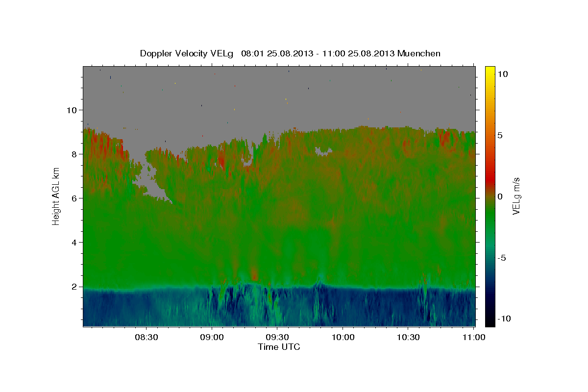Click the plot title text 'Doppler Velocity VELg'
Image resolution: width=588 pixels, height=392 pixels.
(187, 53)
